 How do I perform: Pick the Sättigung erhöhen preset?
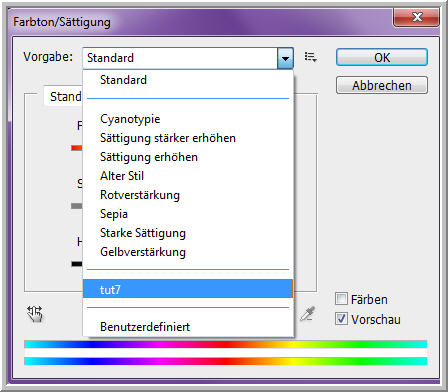tap(188, 157)
